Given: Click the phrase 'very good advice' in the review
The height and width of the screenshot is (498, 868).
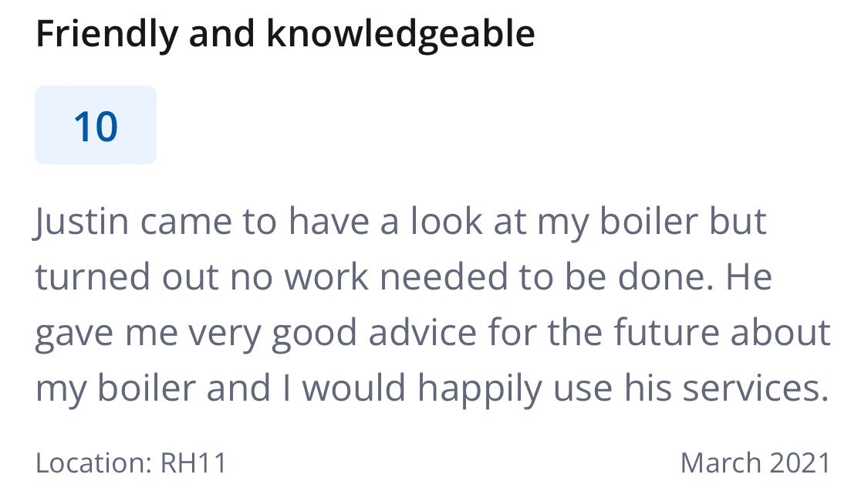Looking at the screenshot, I should click(333, 334).
